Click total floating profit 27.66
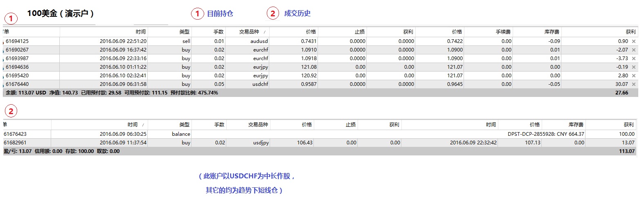 pyautogui.click(x=621, y=93)
